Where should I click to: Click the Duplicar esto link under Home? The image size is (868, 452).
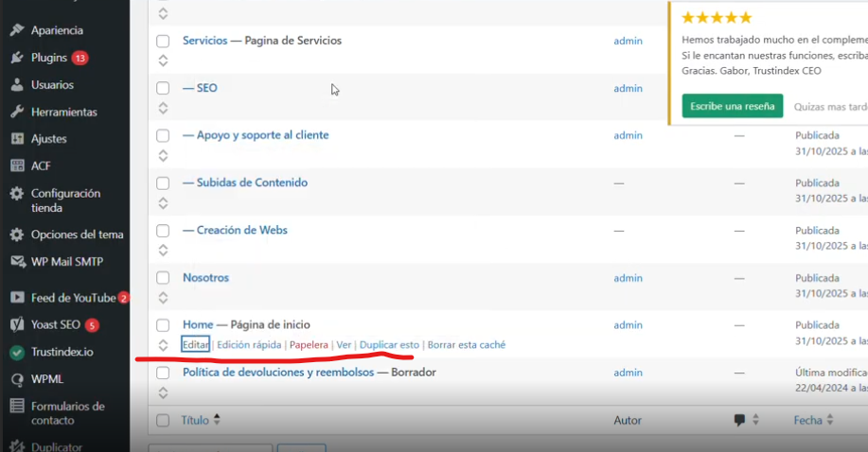click(x=389, y=345)
